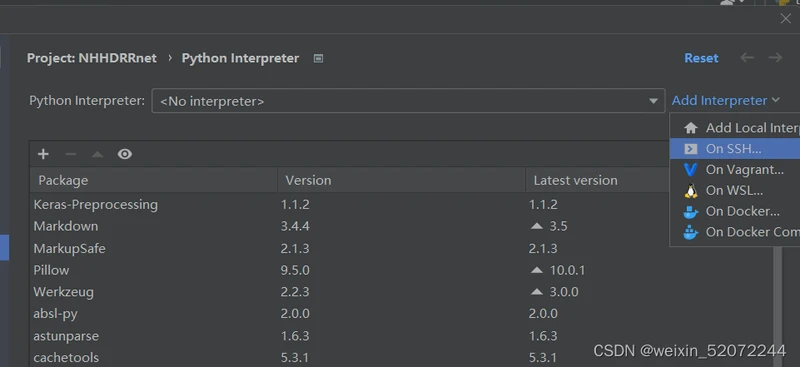Click astunparse version 1.6.3 cell
The width and height of the screenshot is (800, 367).
(x=295, y=336)
